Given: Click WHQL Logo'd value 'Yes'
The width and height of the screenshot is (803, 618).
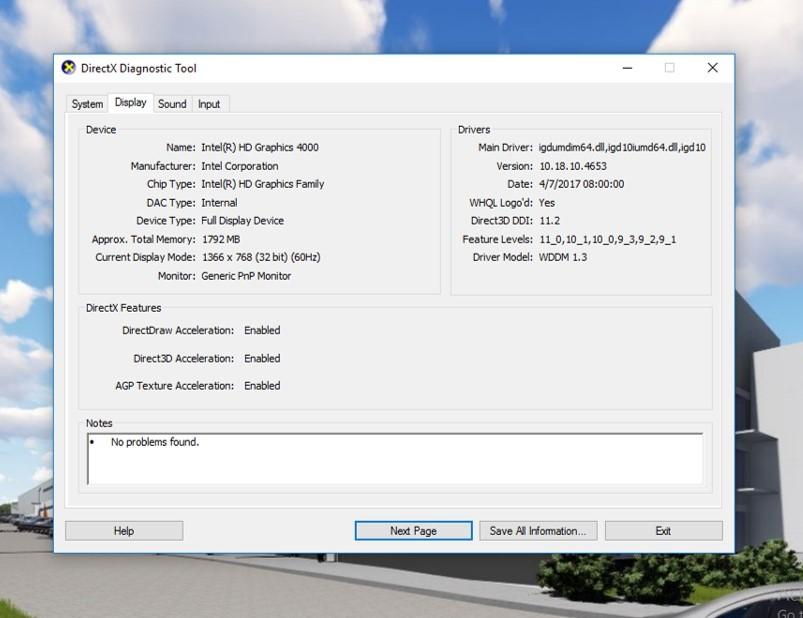Looking at the screenshot, I should tap(547, 203).
